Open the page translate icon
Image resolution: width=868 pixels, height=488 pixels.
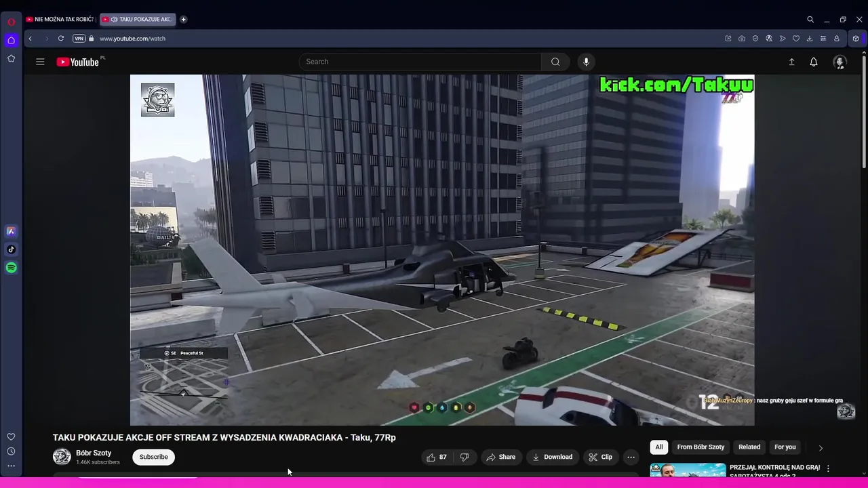point(769,39)
